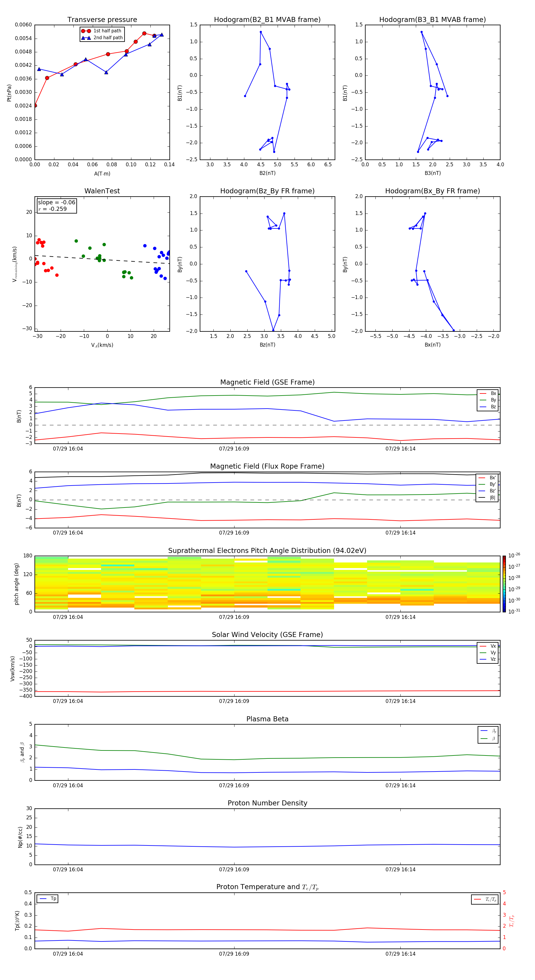The width and height of the screenshot is (535, 980).
Task: Click the 'Plasma Beta' plot title
Action: coord(267,719)
